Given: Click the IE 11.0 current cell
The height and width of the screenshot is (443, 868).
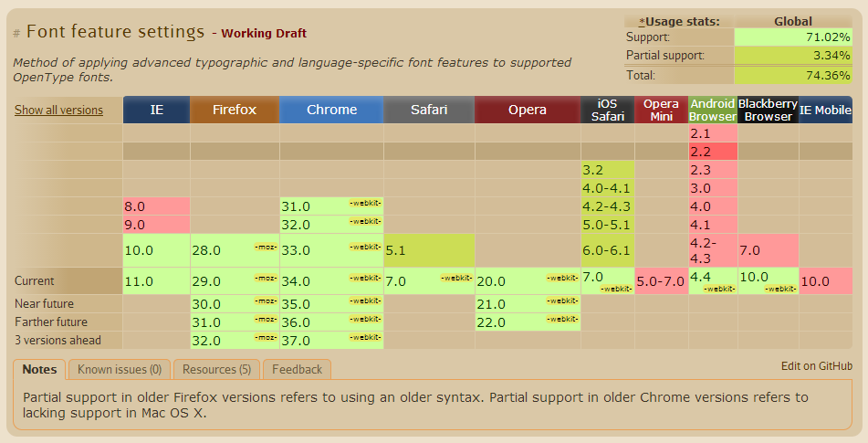Looking at the screenshot, I should coord(157,281).
